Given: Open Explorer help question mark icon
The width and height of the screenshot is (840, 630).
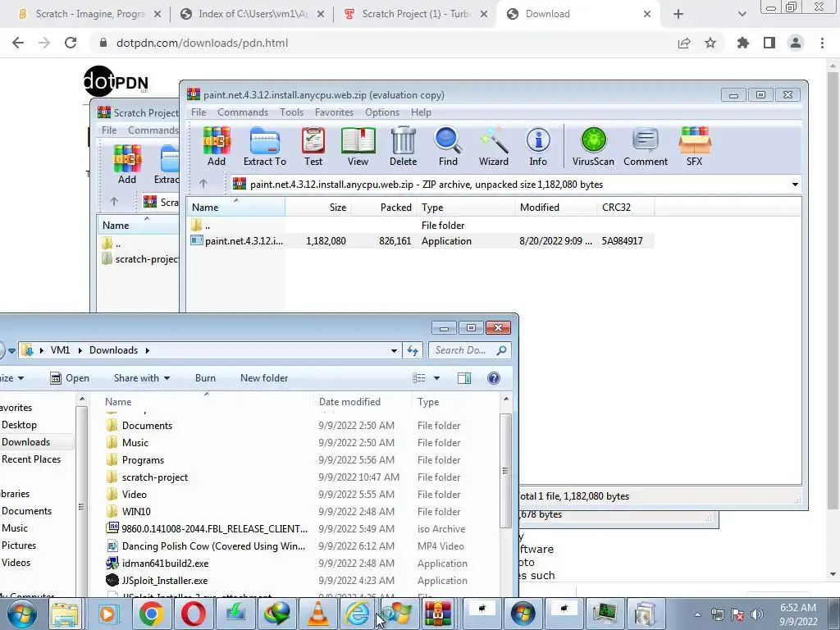Looking at the screenshot, I should point(493,378).
